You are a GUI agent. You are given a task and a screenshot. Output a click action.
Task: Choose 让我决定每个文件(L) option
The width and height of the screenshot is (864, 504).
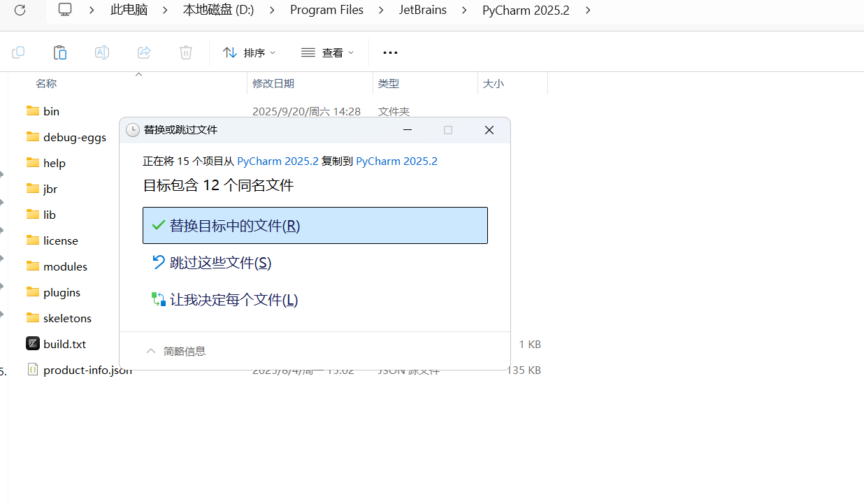point(315,300)
